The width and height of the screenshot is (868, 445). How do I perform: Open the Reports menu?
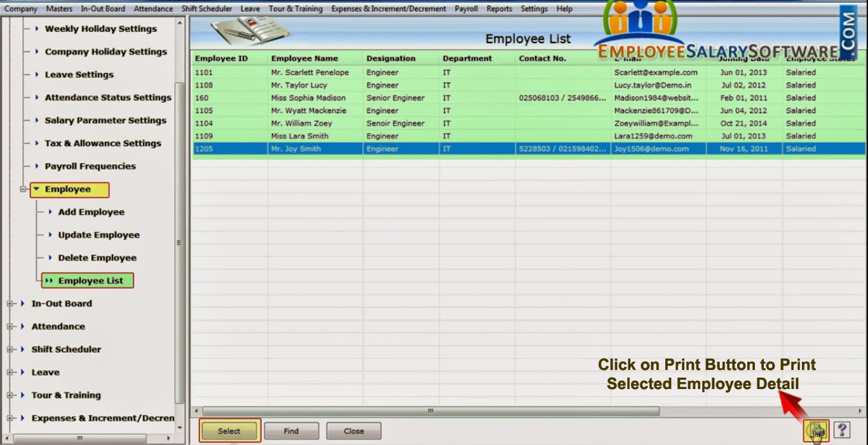point(499,8)
